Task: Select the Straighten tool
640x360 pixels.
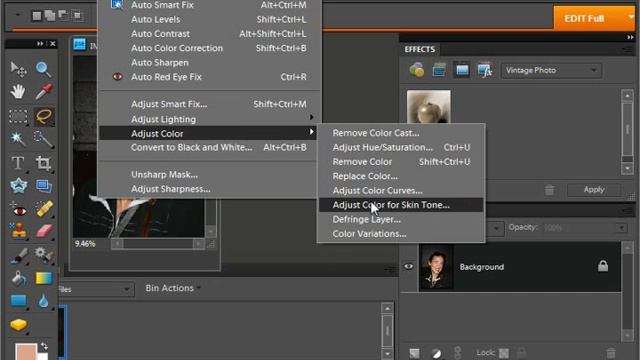Action: coord(44,186)
